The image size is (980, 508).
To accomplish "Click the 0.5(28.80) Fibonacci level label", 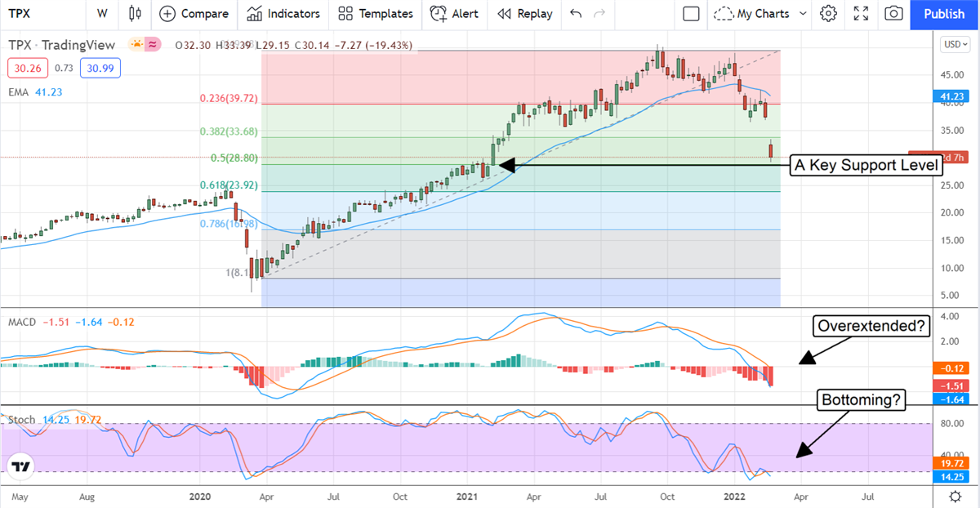I will click(234, 158).
